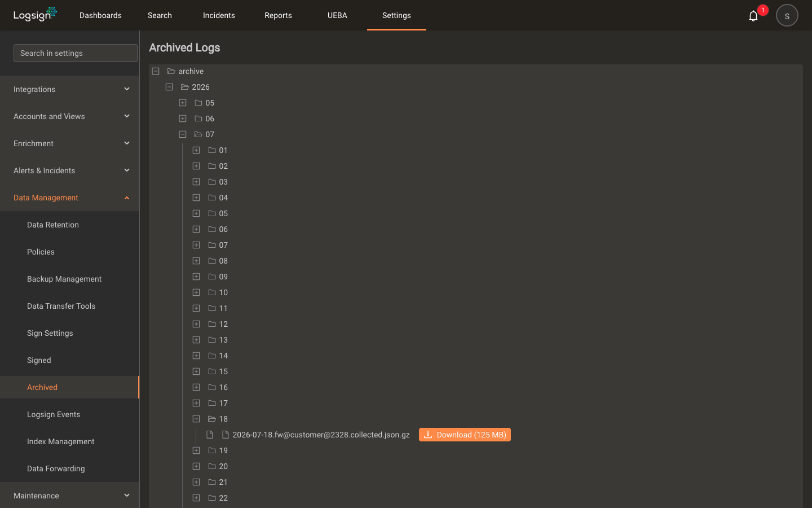The width and height of the screenshot is (812, 508).
Task: Collapse the day 18 folder
Action: click(x=196, y=419)
